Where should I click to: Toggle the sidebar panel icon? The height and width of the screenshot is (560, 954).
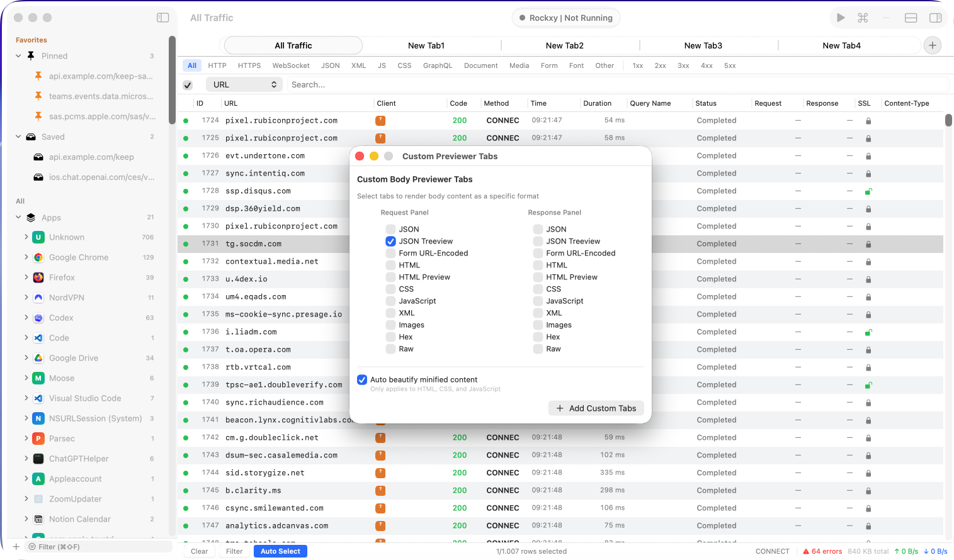[x=162, y=18]
